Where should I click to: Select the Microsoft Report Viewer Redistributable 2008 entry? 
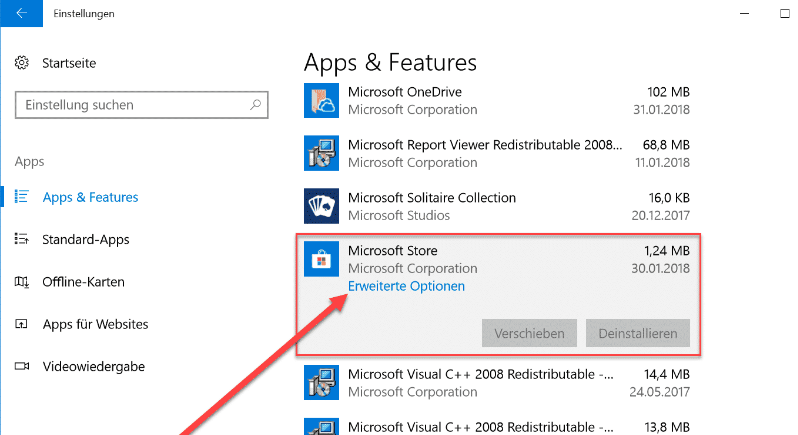tap(485, 145)
